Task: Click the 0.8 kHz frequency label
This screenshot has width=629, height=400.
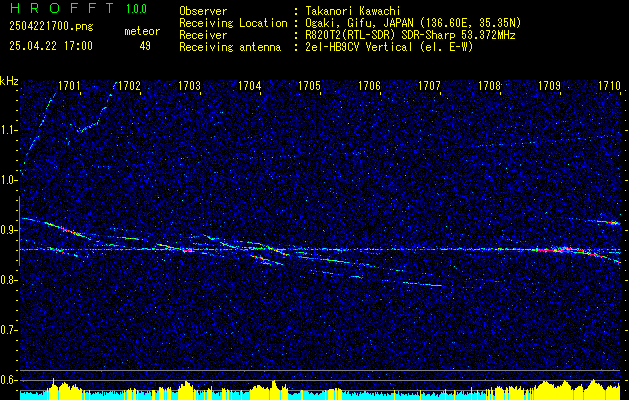Action: point(8,280)
